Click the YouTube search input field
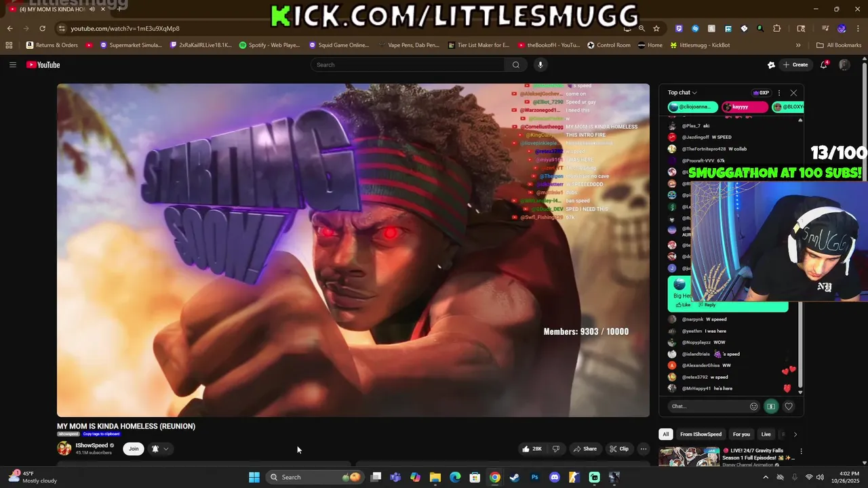 [x=408, y=65]
